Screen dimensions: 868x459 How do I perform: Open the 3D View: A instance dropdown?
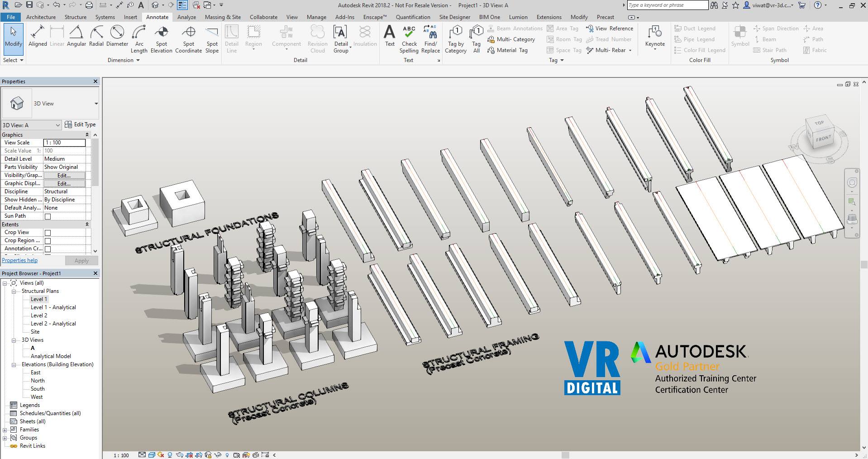pyautogui.click(x=31, y=125)
